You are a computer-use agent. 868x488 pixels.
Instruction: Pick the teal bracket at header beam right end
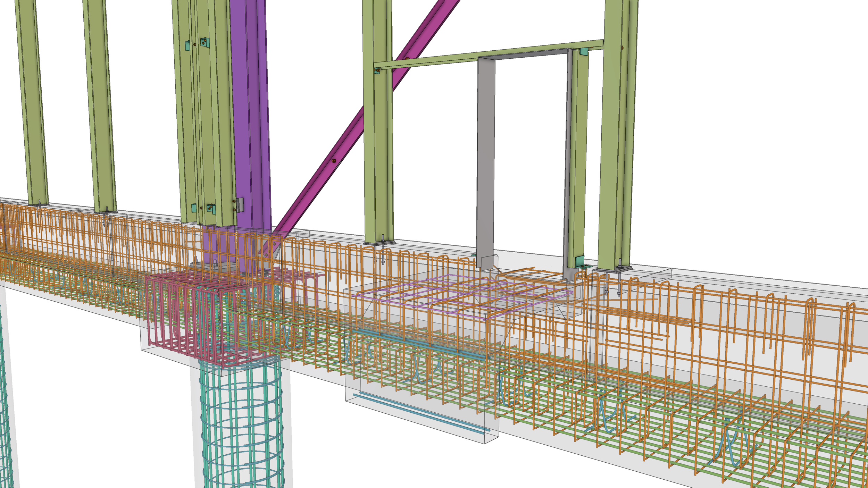[x=584, y=51]
